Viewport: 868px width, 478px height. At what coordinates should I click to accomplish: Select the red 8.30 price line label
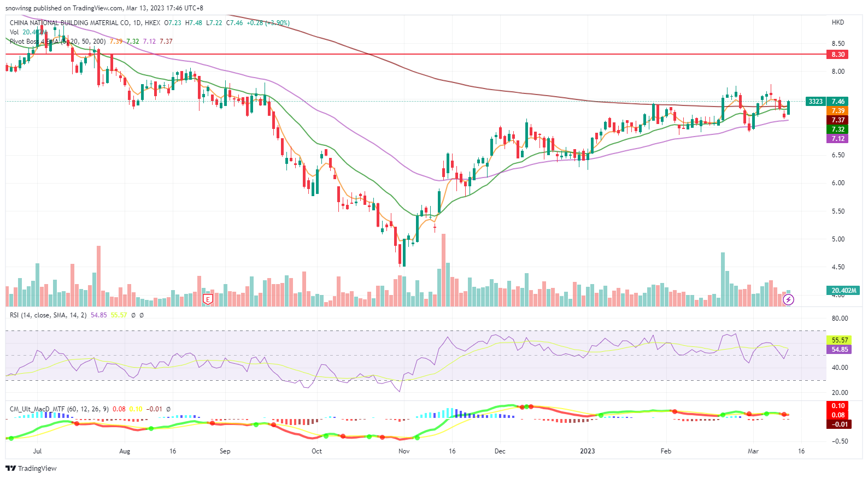(838, 55)
